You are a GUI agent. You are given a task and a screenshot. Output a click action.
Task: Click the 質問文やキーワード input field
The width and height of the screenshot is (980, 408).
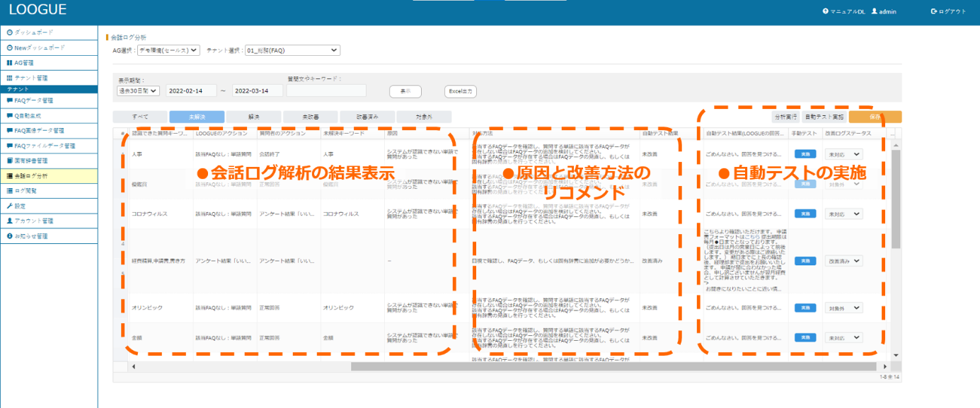click(x=326, y=91)
